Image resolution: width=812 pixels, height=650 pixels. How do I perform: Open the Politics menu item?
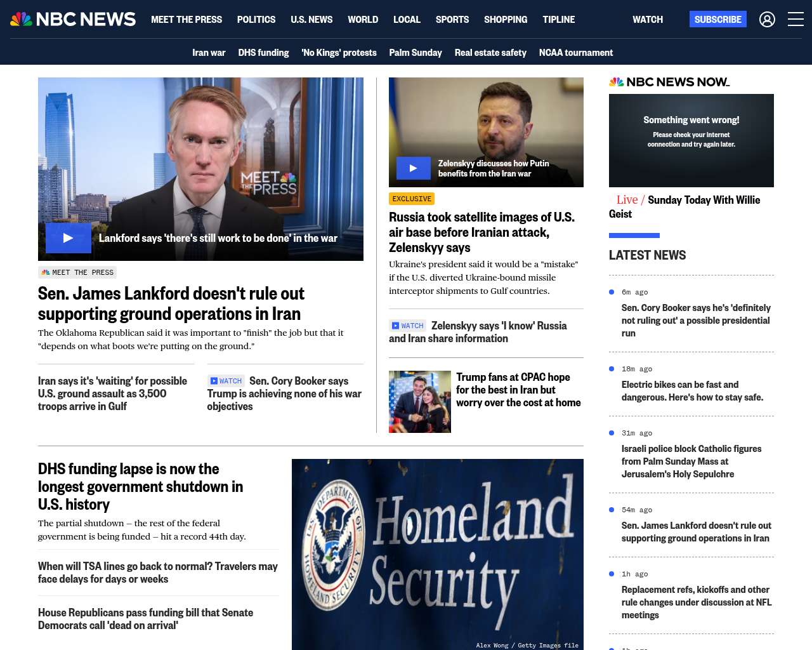(256, 19)
